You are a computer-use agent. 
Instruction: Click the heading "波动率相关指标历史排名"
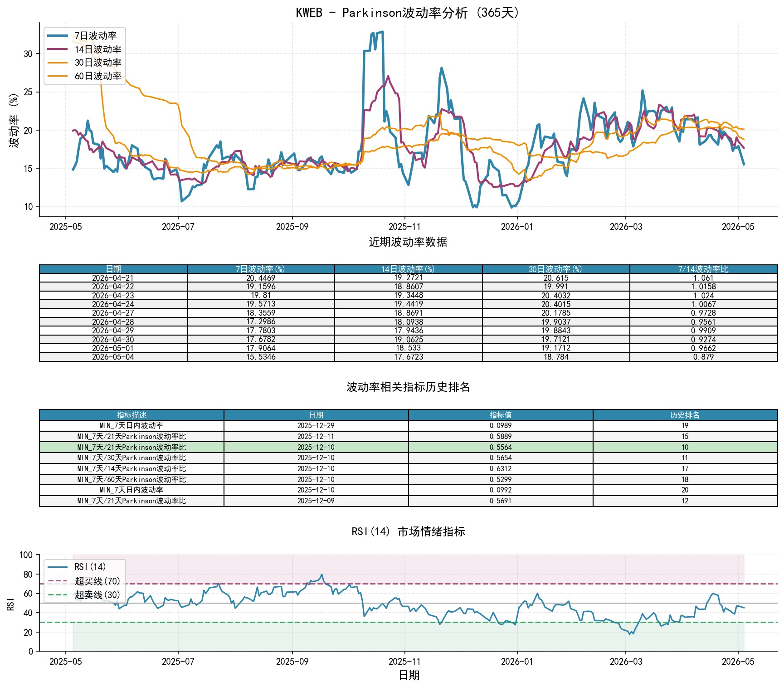[x=408, y=387]
